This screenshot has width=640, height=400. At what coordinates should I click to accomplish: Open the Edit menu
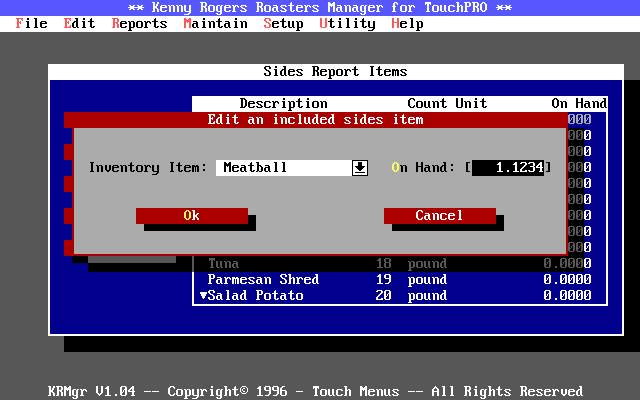pyautogui.click(x=79, y=24)
